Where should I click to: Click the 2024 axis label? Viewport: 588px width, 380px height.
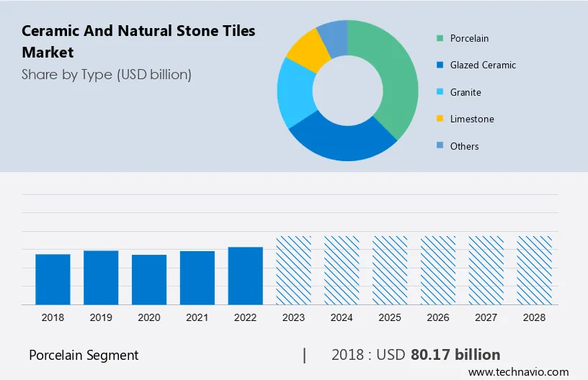[342, 317]
